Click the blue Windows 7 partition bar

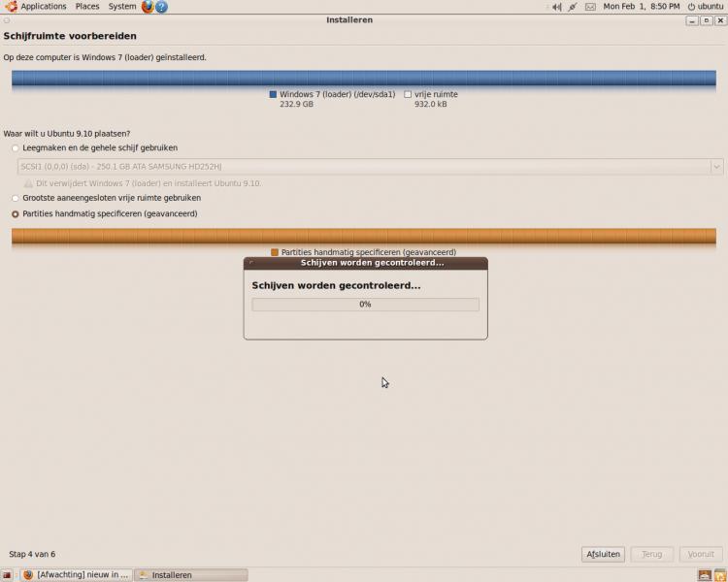click(364, 78)
